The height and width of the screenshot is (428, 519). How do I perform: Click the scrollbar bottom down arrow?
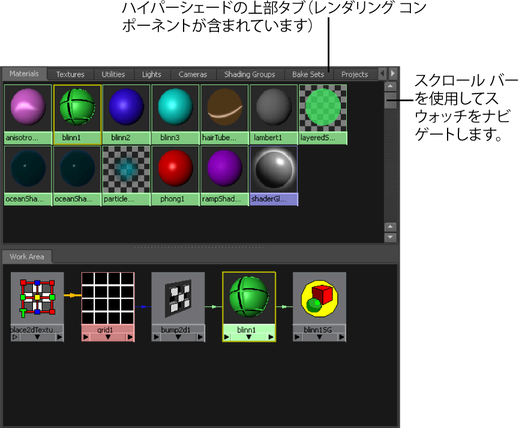point(390,237)
